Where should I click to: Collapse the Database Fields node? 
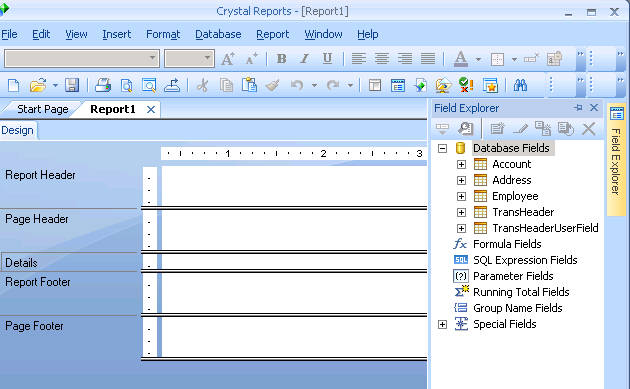(x=442, y=148)
